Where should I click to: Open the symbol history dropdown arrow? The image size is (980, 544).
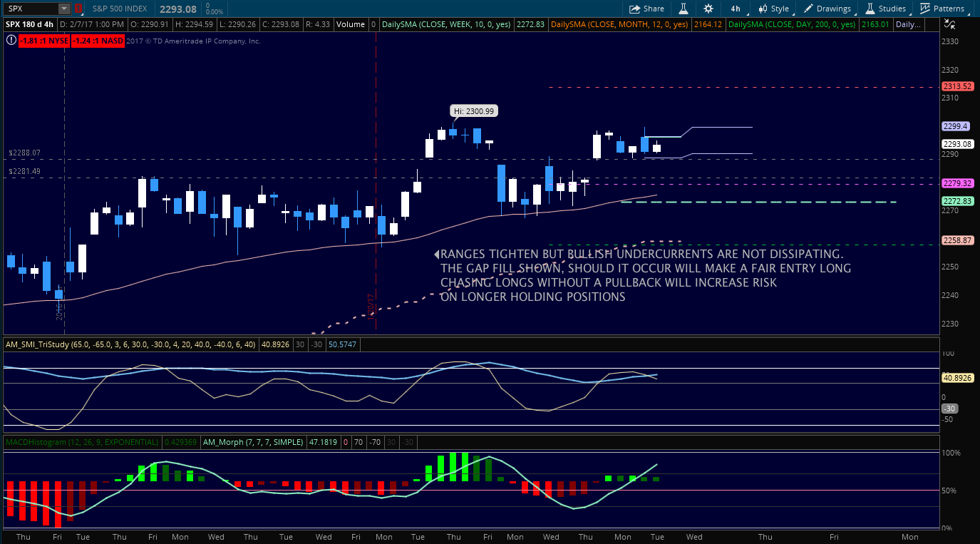64,9
